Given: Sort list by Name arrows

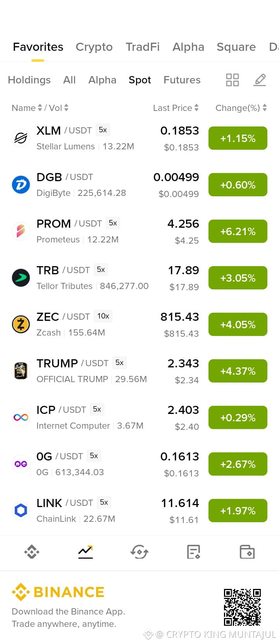Looking at the screenshot, I should tap(40, 108).
